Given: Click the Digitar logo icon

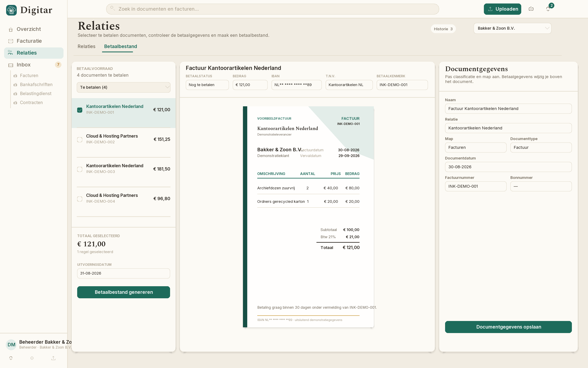Looking at the screenshot, I should (x=11, y=10).
